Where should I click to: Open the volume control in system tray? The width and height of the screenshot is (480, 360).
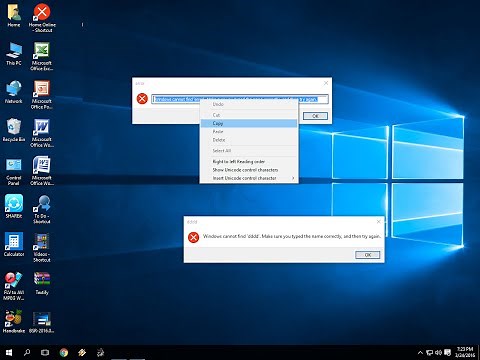pyautogui.click(x=438, y=352)
